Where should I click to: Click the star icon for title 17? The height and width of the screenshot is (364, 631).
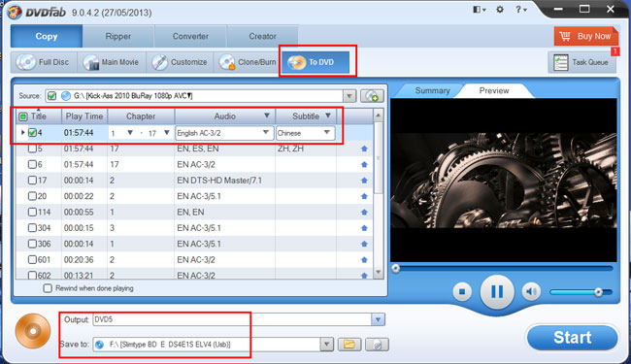[x=364, y=181]
